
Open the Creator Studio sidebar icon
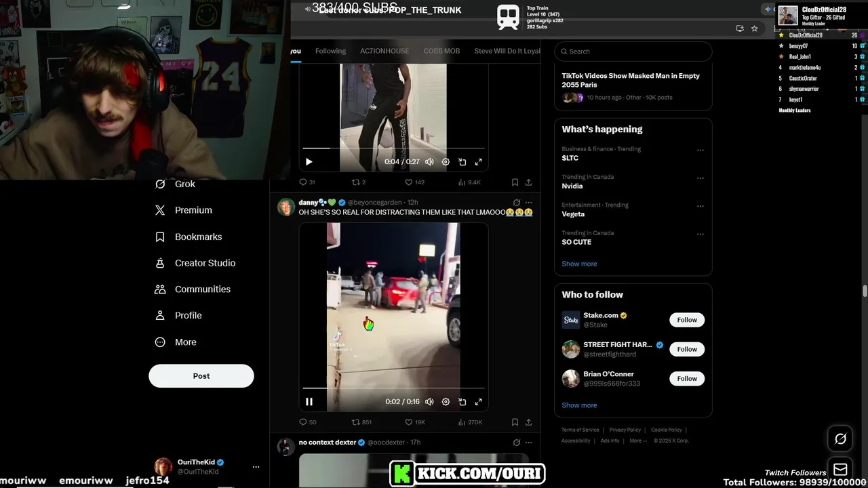pos(160,263)
